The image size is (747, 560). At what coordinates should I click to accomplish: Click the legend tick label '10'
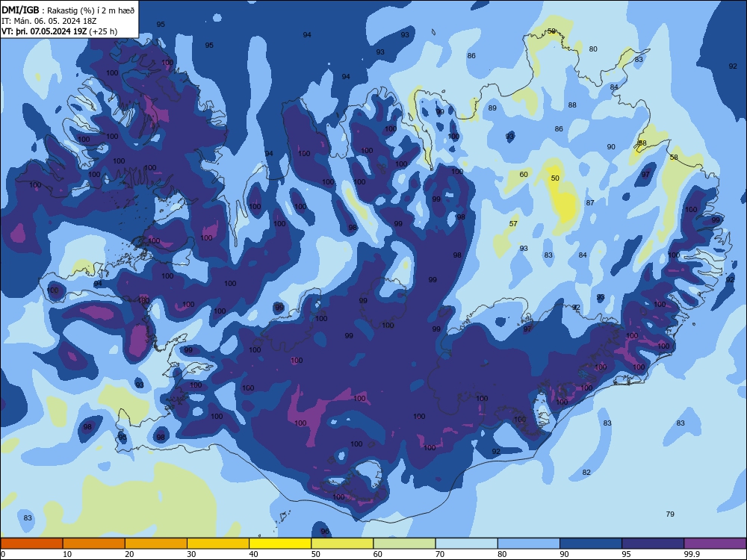[x=67, y=554]
